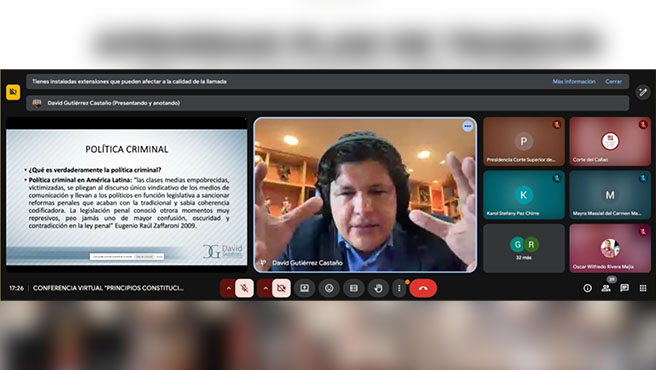The image size is (656, 370).
Task: Select the Oscar Wilfredo Rivera Mejía tile
Action: click(x=610, y=248)
